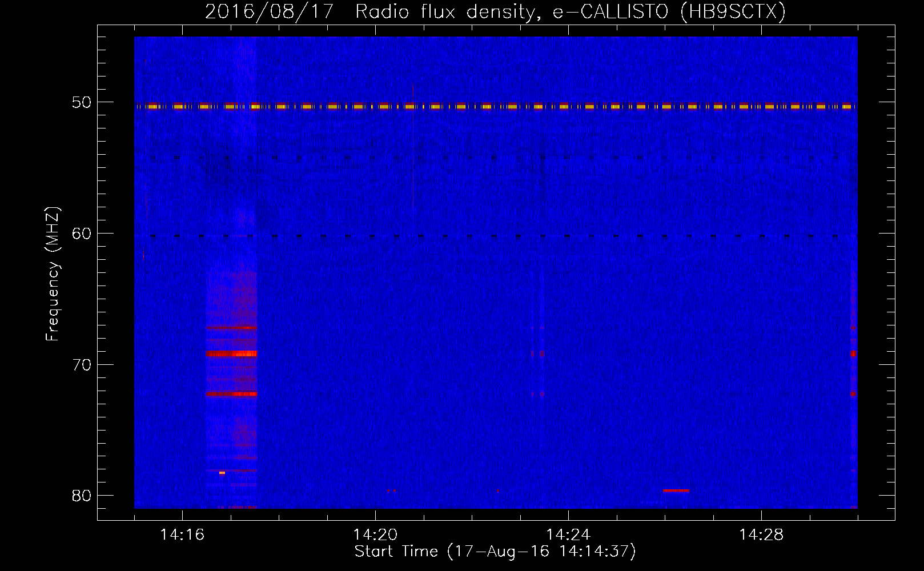This screenshot has width=924, height=571.
Task: Click the 14:28 time tick label
Action: [761, 534]
